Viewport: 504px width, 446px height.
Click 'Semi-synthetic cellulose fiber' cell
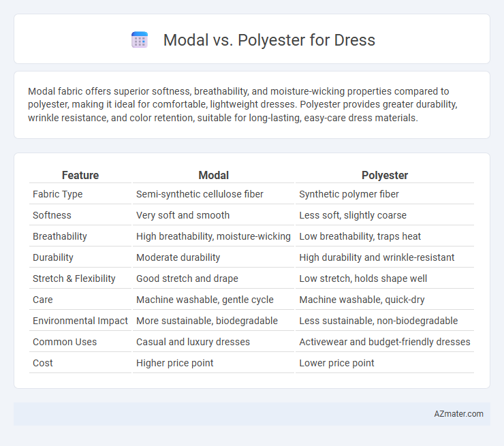[x=200, y=194]
